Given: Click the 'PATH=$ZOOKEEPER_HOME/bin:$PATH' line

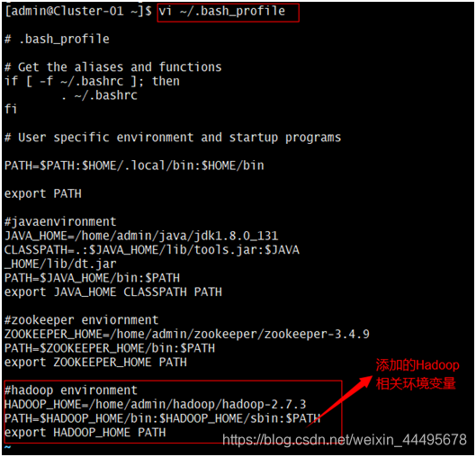Looking at the screenshot, I should tap(110, 348).
